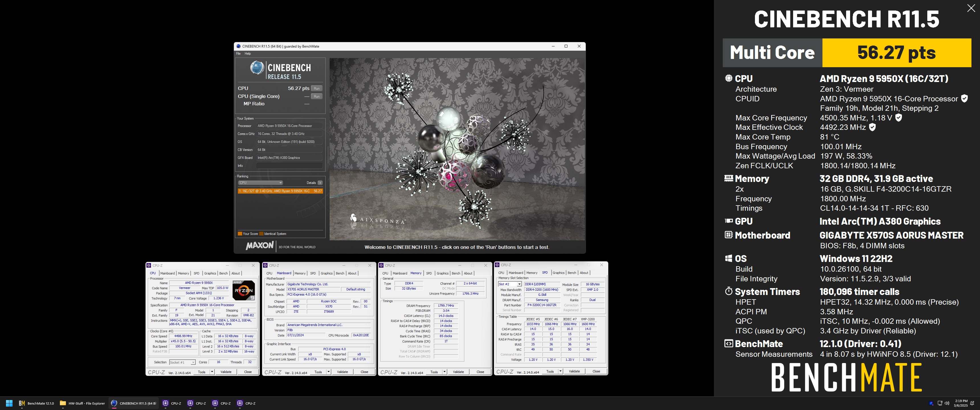The width and height of the screenshot is (980, 410).
Task: Open Mainboard tab in the CPU-tab CPU-Z window
Action: pyautogui.click(x=168, y=273)
